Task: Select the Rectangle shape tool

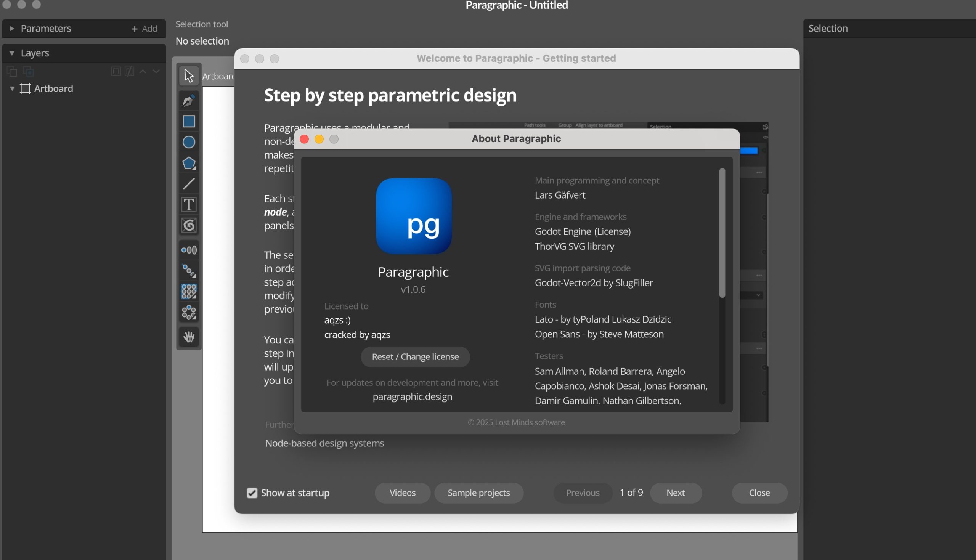Action: click(189, 122)
